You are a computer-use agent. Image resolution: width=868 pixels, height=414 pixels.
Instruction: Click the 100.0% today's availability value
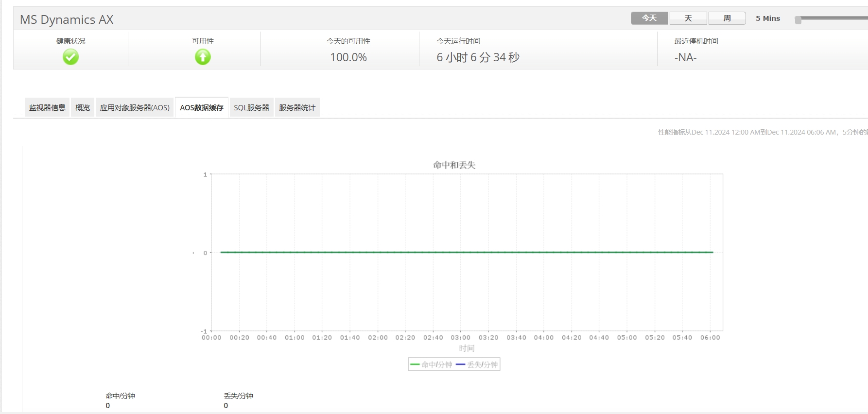(x=348, y=57)
